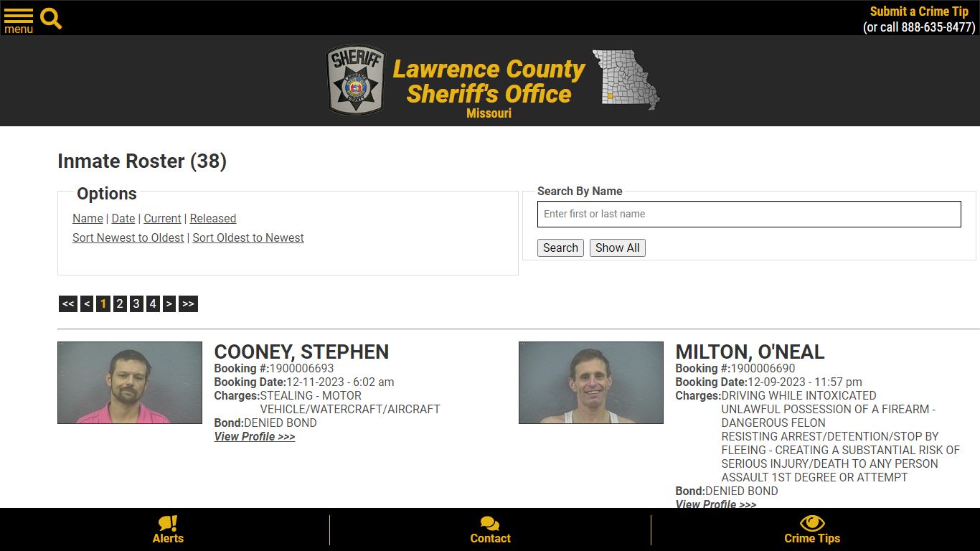Click the MILTON, O'NEAL name heading
The width and height of the screenshot is (980, 551).
point(750,352)
